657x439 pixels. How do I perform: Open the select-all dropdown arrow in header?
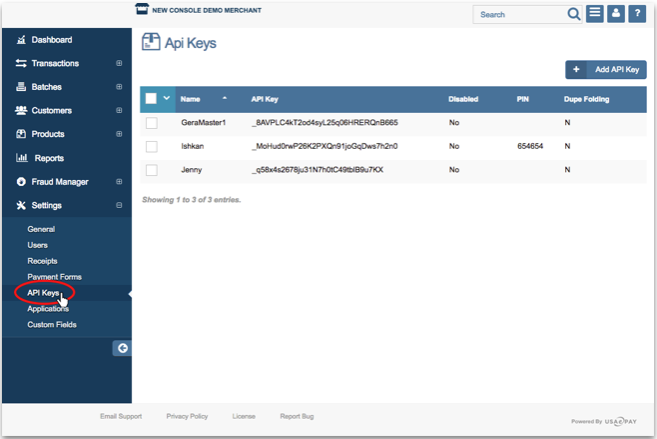[167, 98]
